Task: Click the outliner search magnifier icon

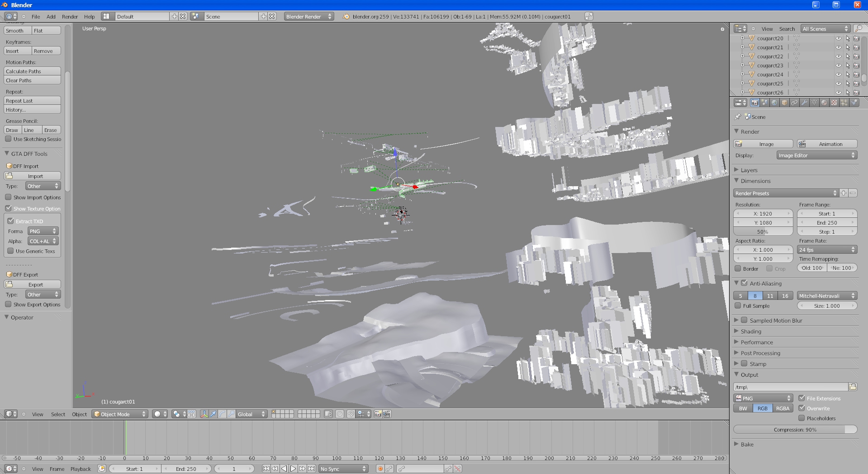Action: (x=858, y=28)
